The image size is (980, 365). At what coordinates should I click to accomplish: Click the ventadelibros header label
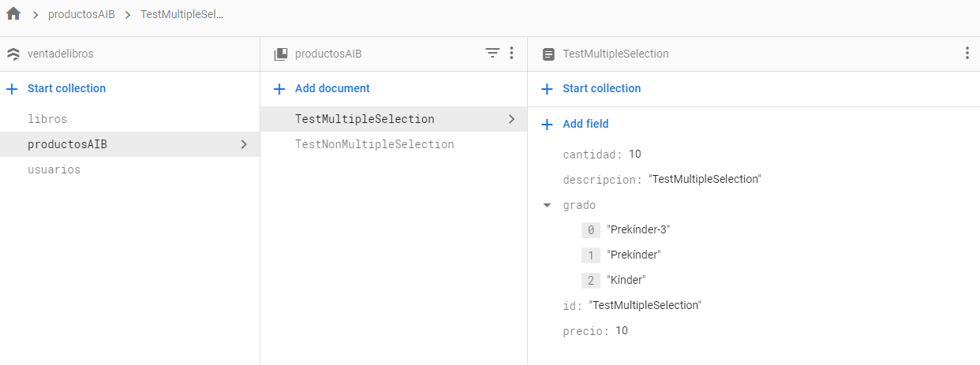[61, 54]
